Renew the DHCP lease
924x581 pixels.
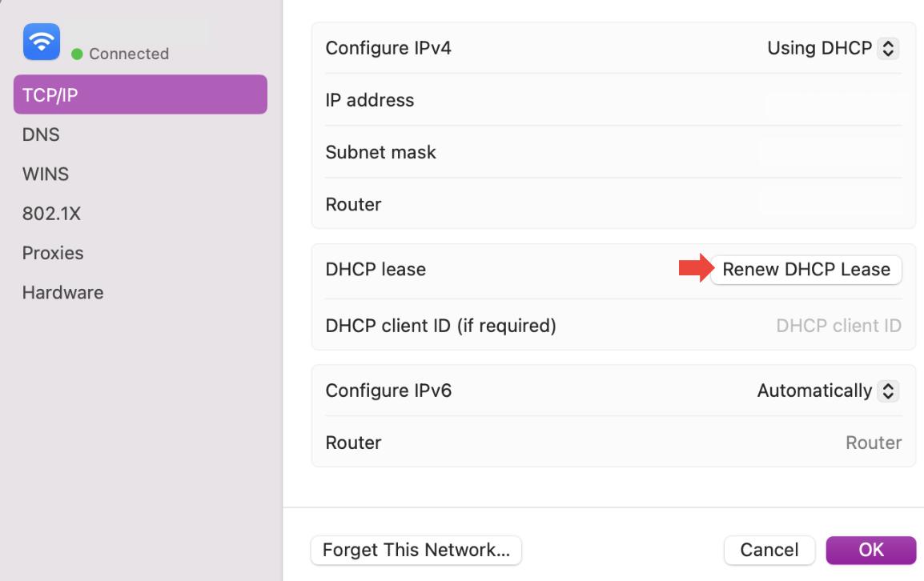pyautogui.click(x=805, y=270)
